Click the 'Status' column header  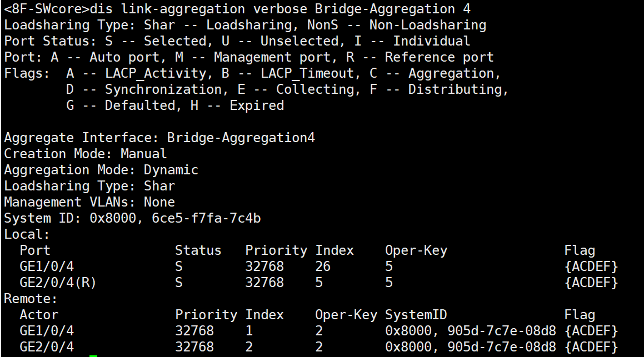click(198, 250)
